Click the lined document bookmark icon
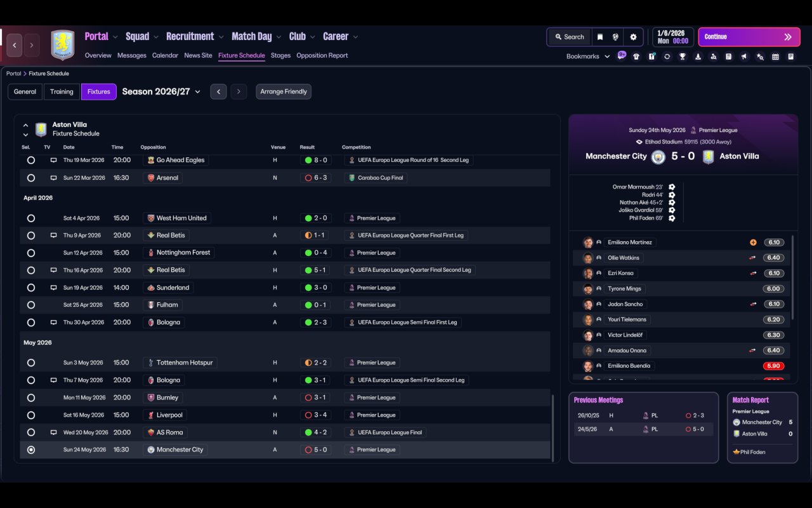 pos(729,57)
